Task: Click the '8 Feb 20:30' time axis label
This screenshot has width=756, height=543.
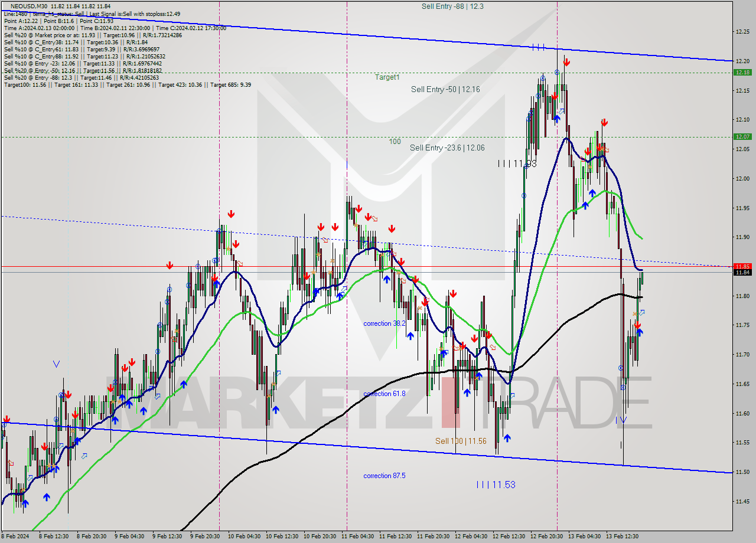Action: click(x=90, y=537)
